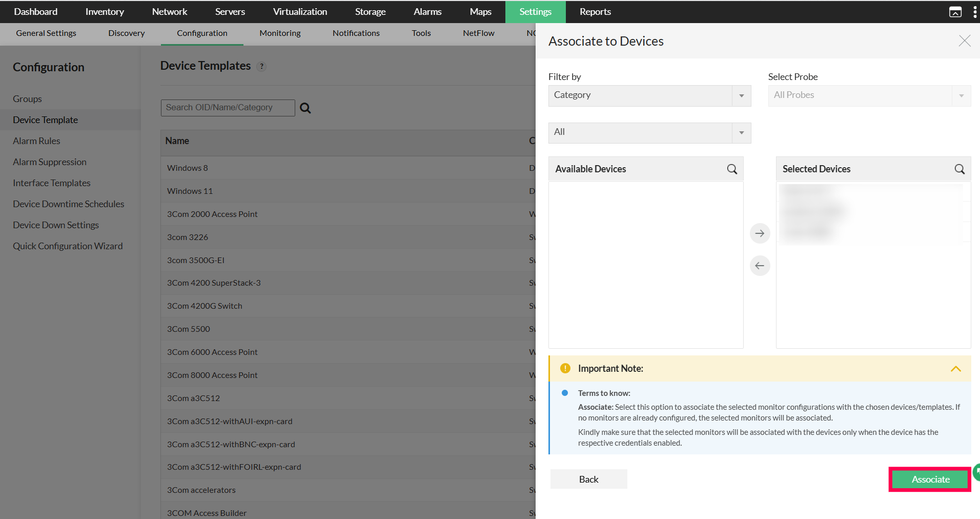Open Alarm Suppression in sidebar

click(x=50, y=162)
